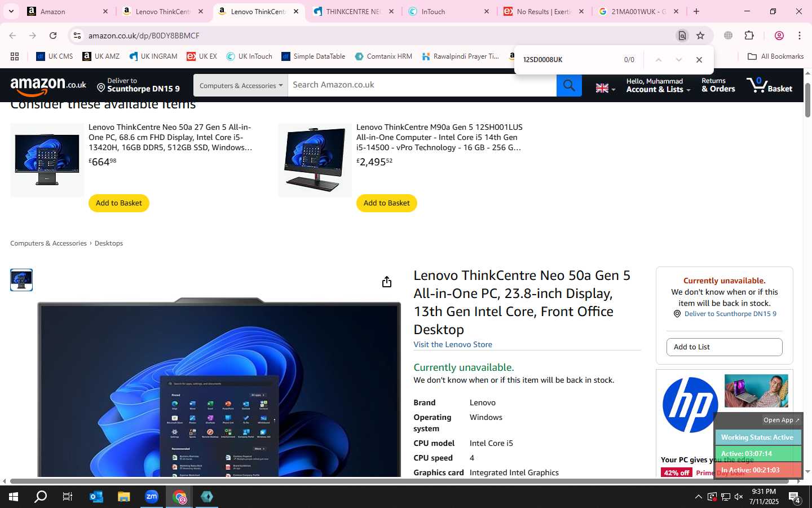Expand Computers & Accessories search category dropdown
Image resolution: width=812 pixels, height=508 pixels.
point(241,85)
